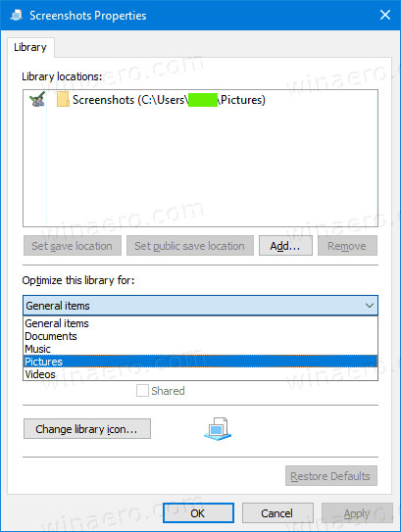Click Change library icon... button
The image size is (401, 532).
point(87,429)
